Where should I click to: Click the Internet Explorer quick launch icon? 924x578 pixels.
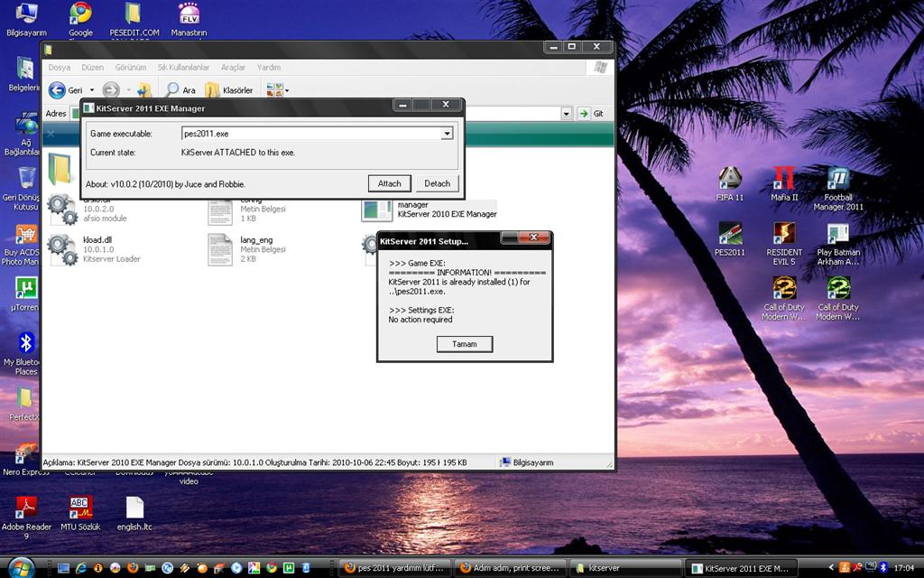tap(80, 568)
